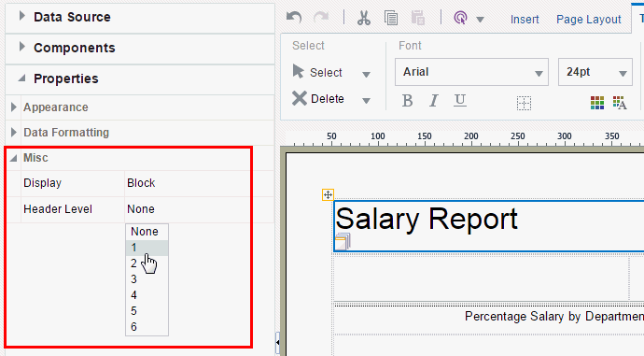Switch to the Insert tab
This screenshot has height=356, width=644.
(525, 20)
